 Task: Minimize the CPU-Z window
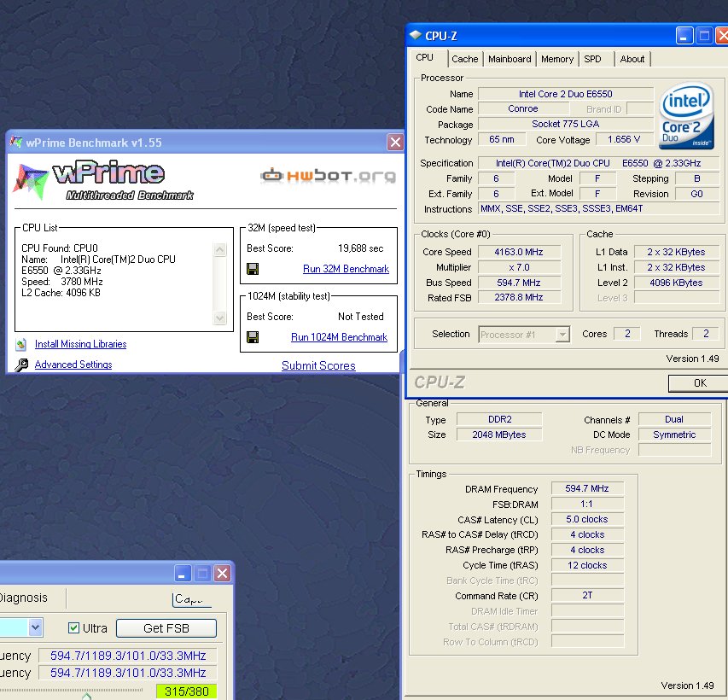pos(684,36)
